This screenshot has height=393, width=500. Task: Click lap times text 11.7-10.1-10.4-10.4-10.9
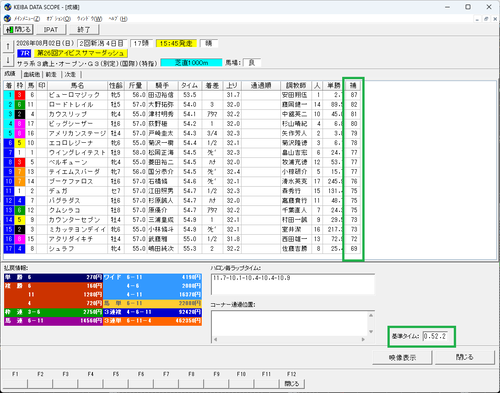251,278
